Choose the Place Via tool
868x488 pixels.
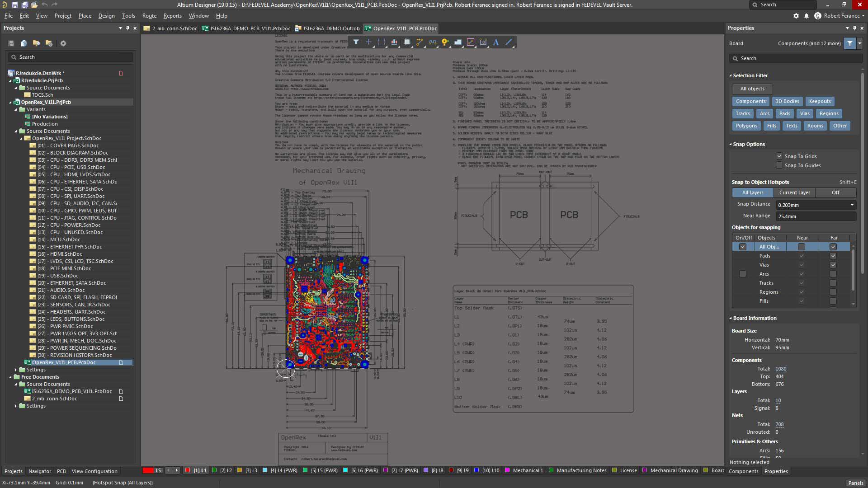tap(445, 42)
